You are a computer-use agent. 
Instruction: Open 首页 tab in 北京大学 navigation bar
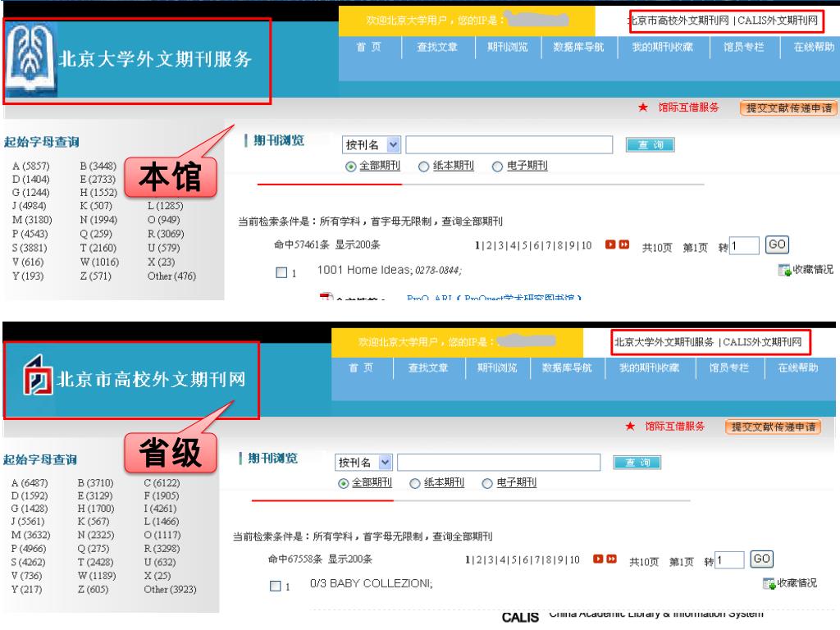[368, 47]
